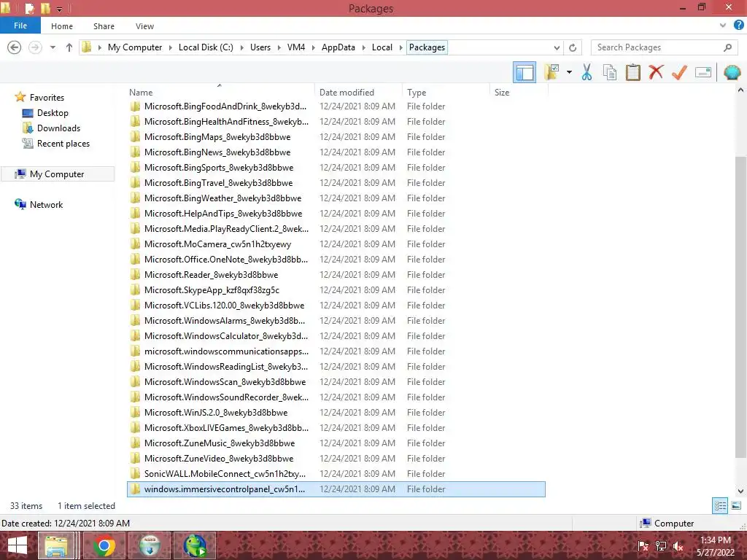Open File Explorer from the taskbar

pyautogui.click(x=57, y=545)
